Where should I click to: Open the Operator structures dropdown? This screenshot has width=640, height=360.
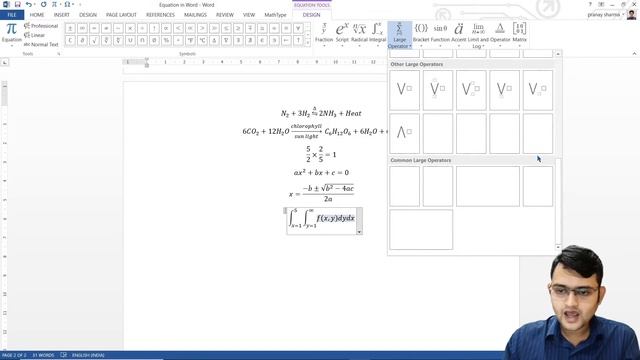[x=500, y=34]
